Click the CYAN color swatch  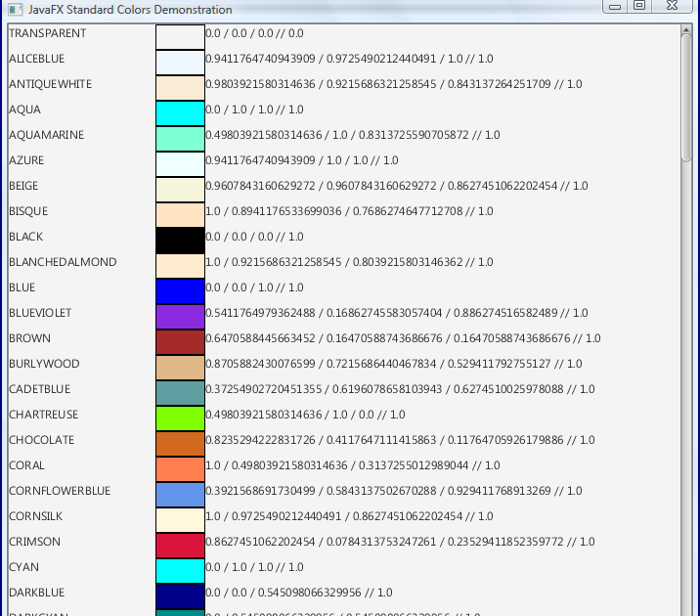(x=180, y=571)
